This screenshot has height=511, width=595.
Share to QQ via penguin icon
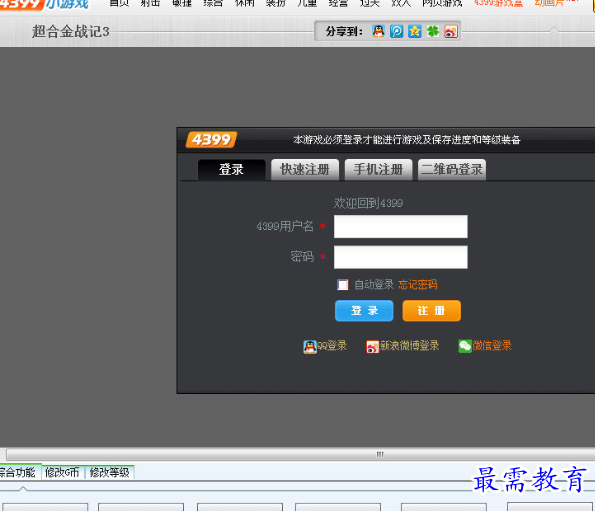click(378, 31)
